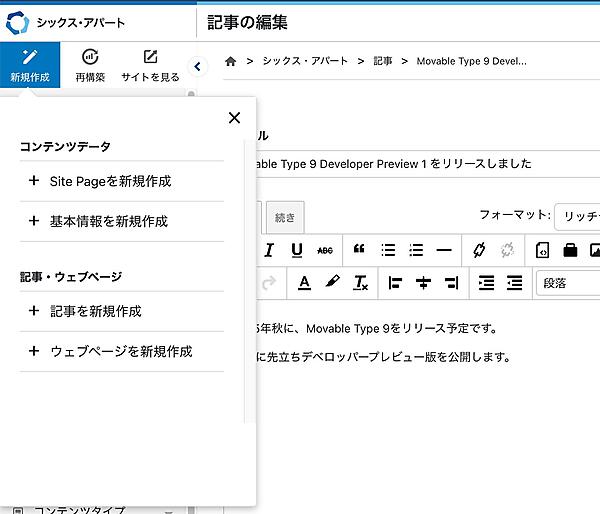Image resolution: width=600 pixels, height=514 pixels.
Task: Pick the highlighter background color tool
Action: pyautogui.click(x=333, y=283)
